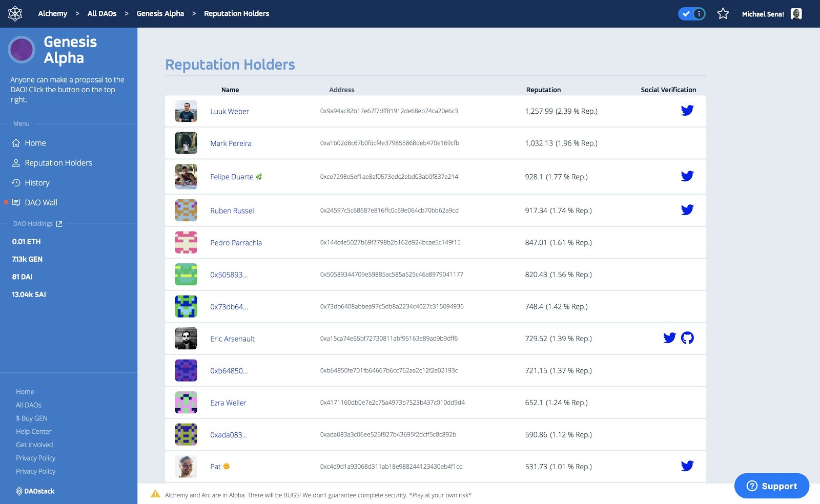The width and height of the screenshot is (820, 504).
Task: Open Luuk Weber's profile link
Action: click(230, 111)
